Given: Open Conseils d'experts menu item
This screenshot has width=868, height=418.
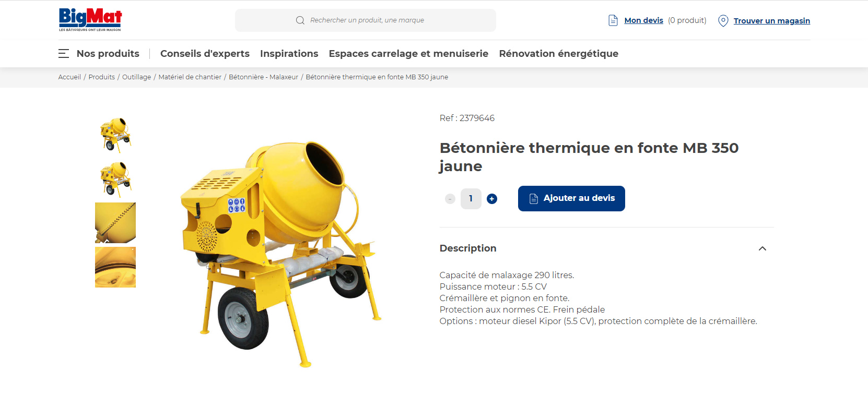Looking at the screenshot, I should (x=205, y=54).
